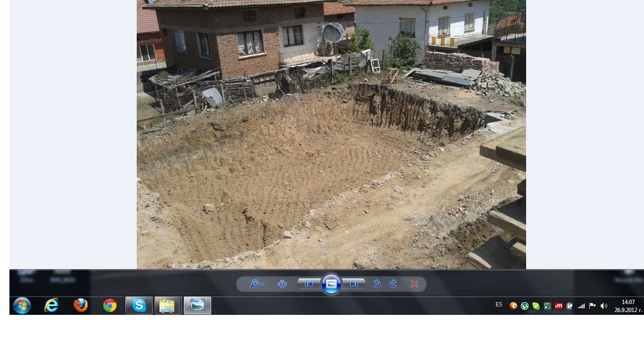Image resolution: width=644 pixels, height=362 pixels.
Task: Rotate the photo counterclockwise
Action: 377,284
